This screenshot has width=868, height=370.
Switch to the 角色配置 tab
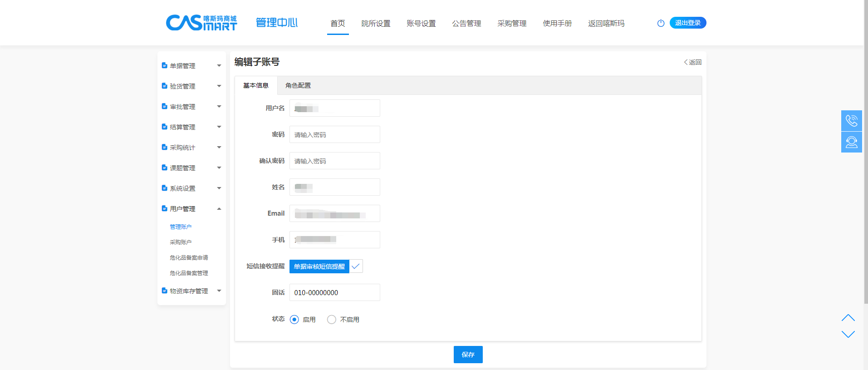pos(298,85)
